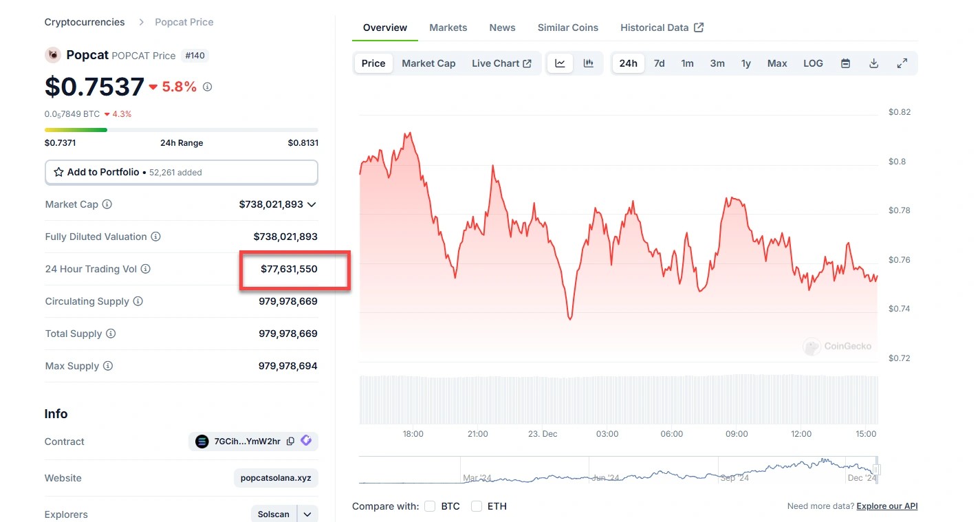Open the popcatsolana.xyz website link
This screenshot has height=522, width=980.
tap(276, 478)
